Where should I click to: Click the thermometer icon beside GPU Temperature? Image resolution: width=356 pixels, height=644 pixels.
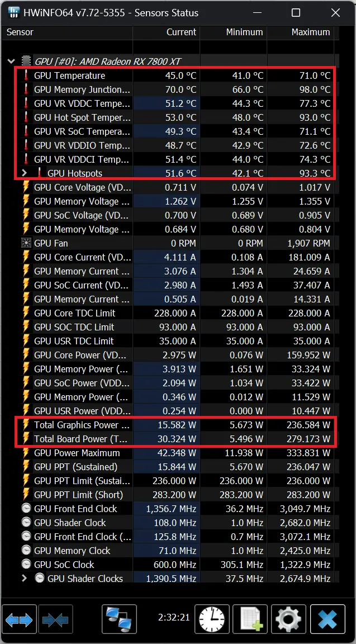click(26, 75)
